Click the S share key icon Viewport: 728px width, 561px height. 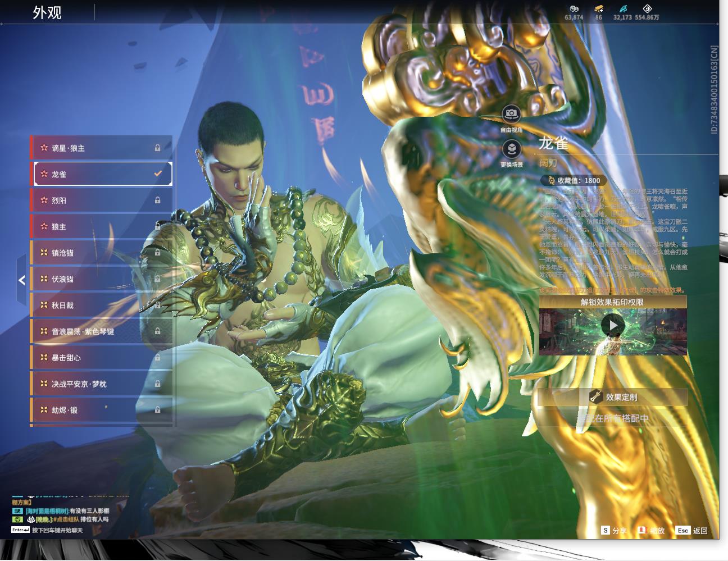click(x=606, y=530)
